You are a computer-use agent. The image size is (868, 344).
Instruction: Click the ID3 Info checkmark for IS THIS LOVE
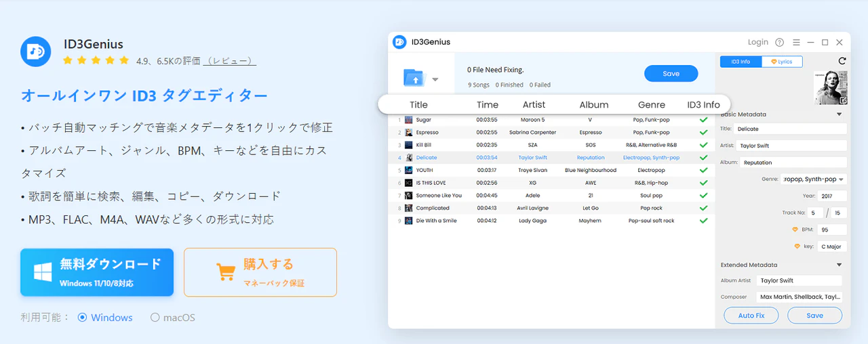coord(703,183)
